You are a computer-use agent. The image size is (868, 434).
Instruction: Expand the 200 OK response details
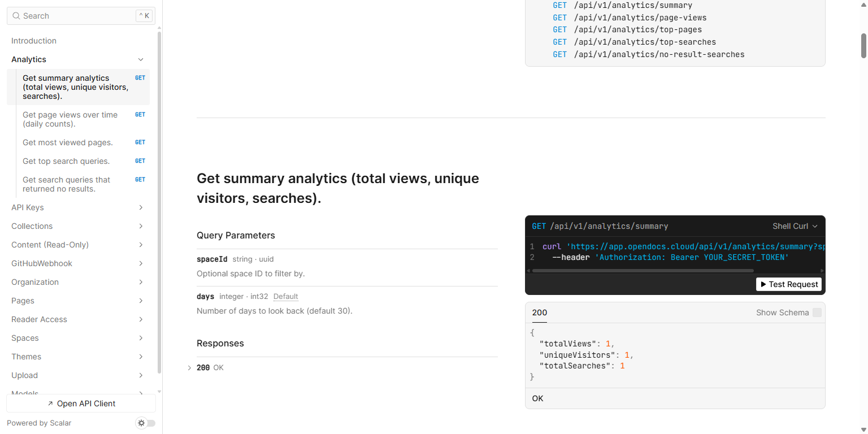(x=189, y=368)
